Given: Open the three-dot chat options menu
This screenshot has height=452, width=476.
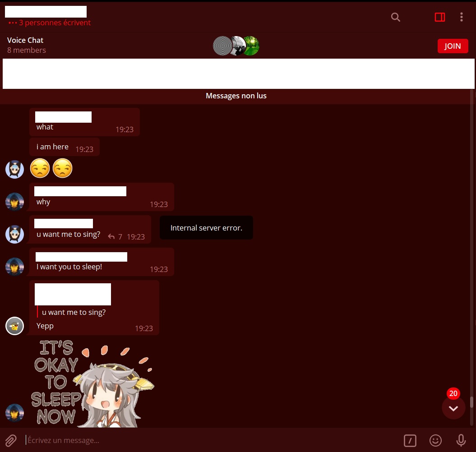Looking at the screenshot, I should tap(461, 17).
